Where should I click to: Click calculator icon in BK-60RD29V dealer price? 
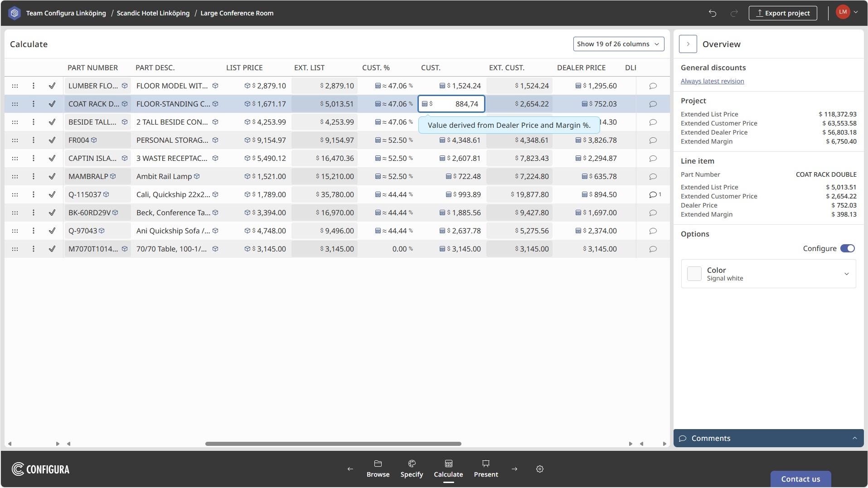578,213
